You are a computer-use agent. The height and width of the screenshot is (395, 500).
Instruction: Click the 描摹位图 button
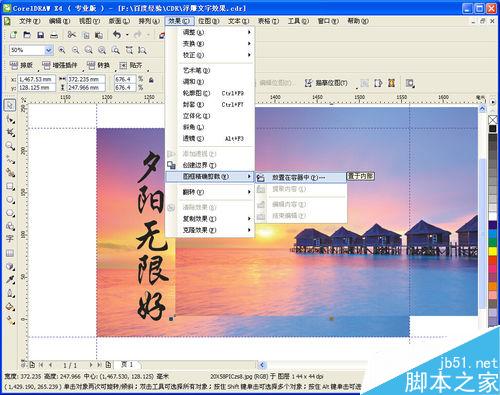coord(326,83)
